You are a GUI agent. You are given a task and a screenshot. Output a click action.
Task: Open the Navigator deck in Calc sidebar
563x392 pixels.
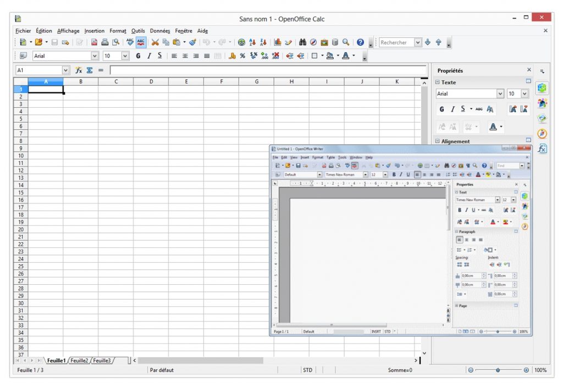tap(542, 134)
